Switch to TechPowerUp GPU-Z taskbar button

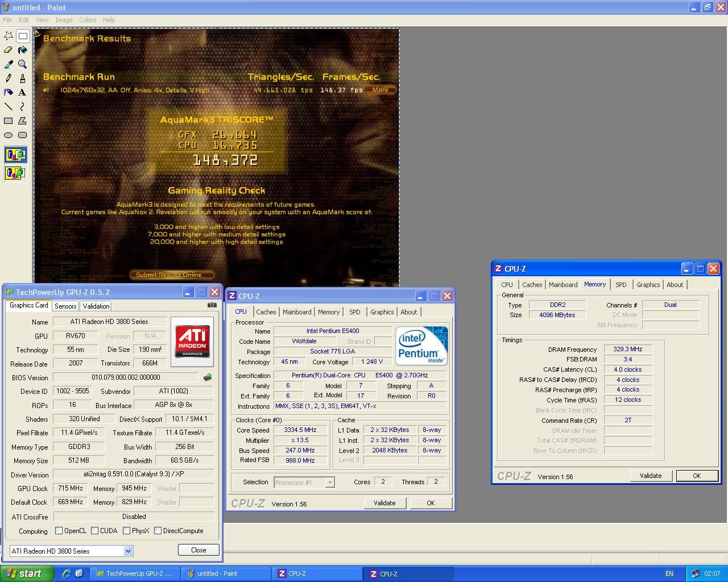(135, 573)
